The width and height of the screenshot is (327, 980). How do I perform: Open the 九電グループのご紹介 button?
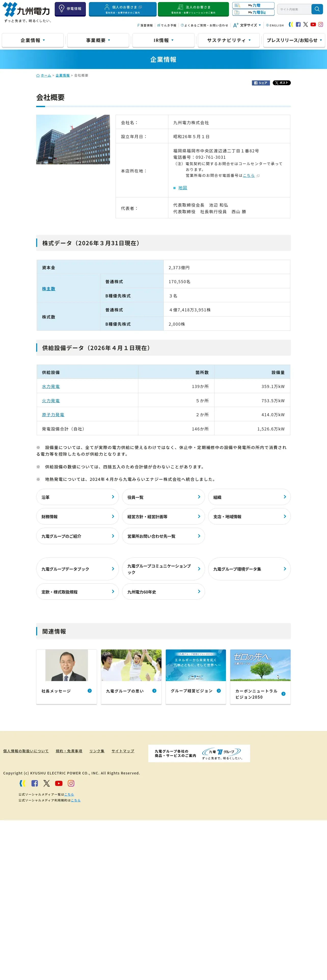tap(78, 536)
